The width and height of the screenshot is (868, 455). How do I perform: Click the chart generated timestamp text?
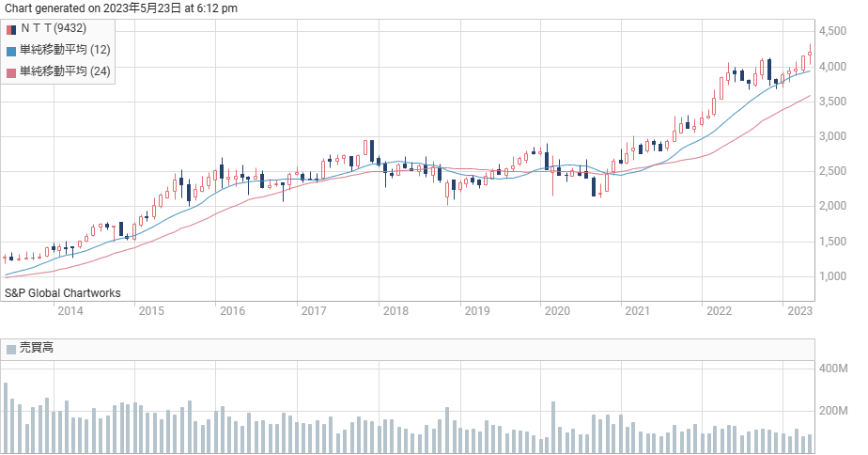[121, 8]
